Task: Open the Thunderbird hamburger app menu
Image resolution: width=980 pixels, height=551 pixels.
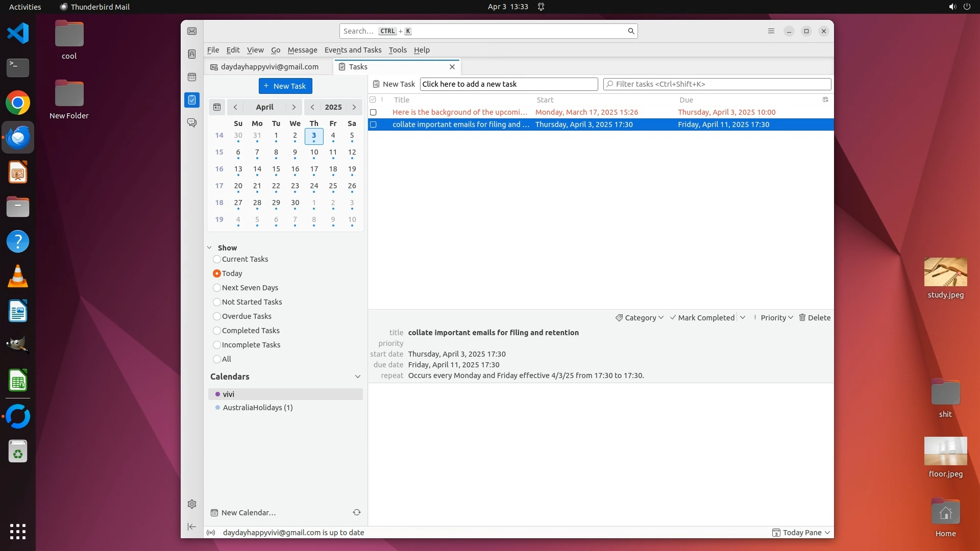Action: [x=771, y=31]
